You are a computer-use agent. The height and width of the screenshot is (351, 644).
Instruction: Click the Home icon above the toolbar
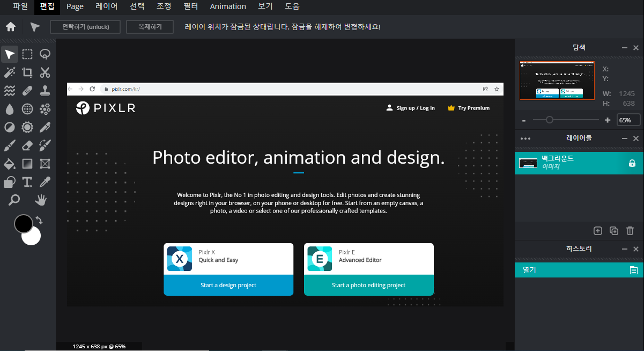pyautogui.click(x=10, y=26)
